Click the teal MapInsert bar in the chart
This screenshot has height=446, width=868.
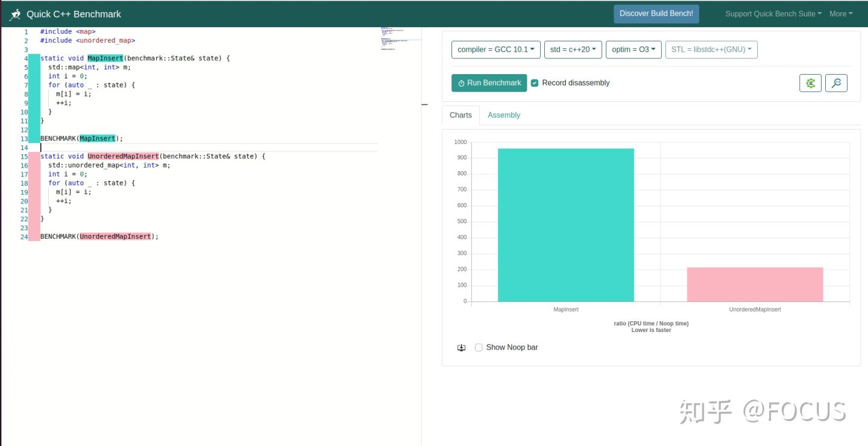(x=566, y=225)
